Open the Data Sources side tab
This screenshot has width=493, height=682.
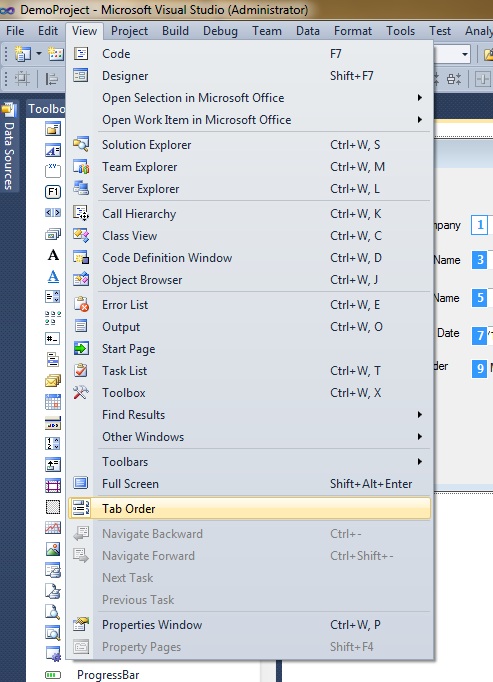9,147
